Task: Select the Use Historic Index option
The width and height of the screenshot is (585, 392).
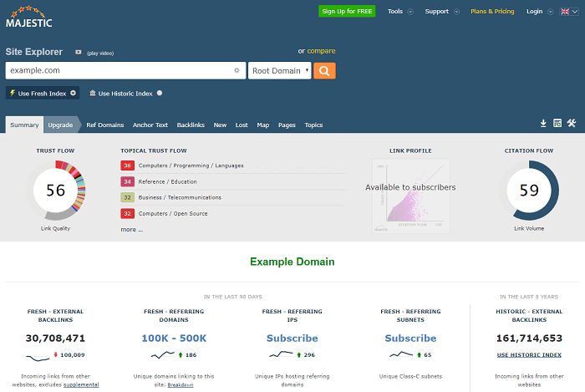Action: [x=125, y=94]
